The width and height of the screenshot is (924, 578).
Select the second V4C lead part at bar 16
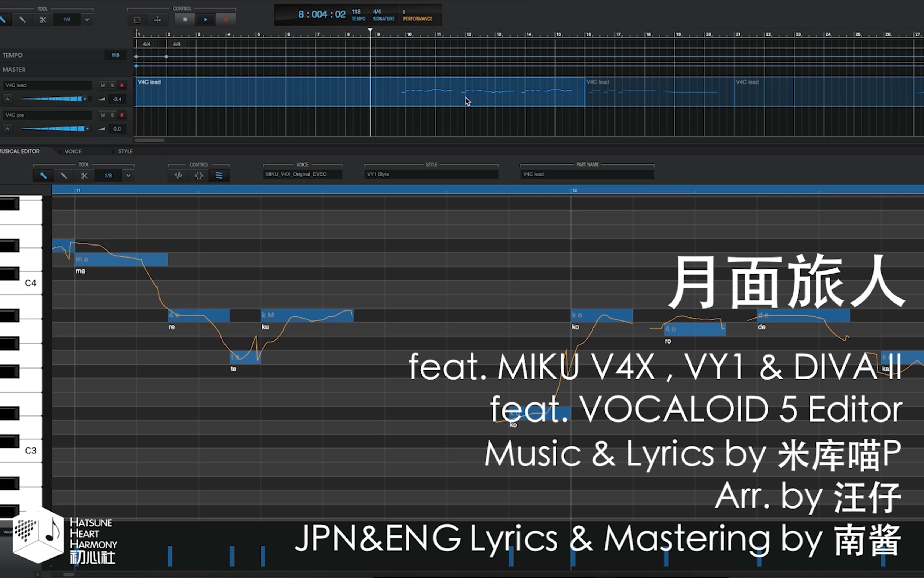659,92
